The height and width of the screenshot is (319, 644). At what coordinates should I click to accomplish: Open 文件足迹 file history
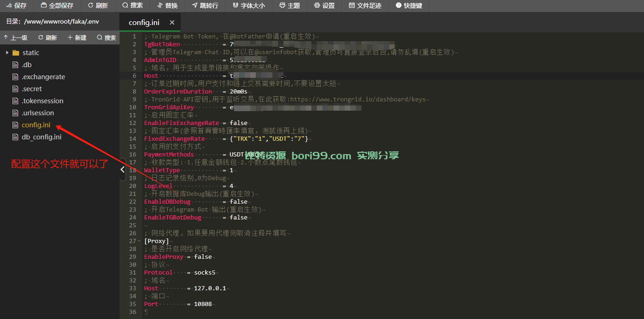click(365, 6)
